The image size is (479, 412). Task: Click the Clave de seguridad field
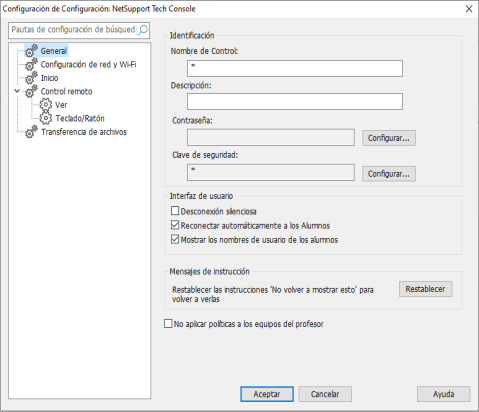pos(271,172)
